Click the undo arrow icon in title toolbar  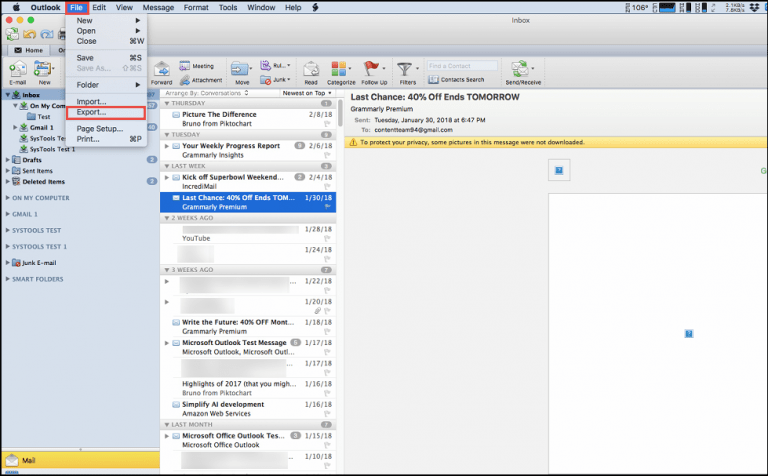click(x=29, y=34)
